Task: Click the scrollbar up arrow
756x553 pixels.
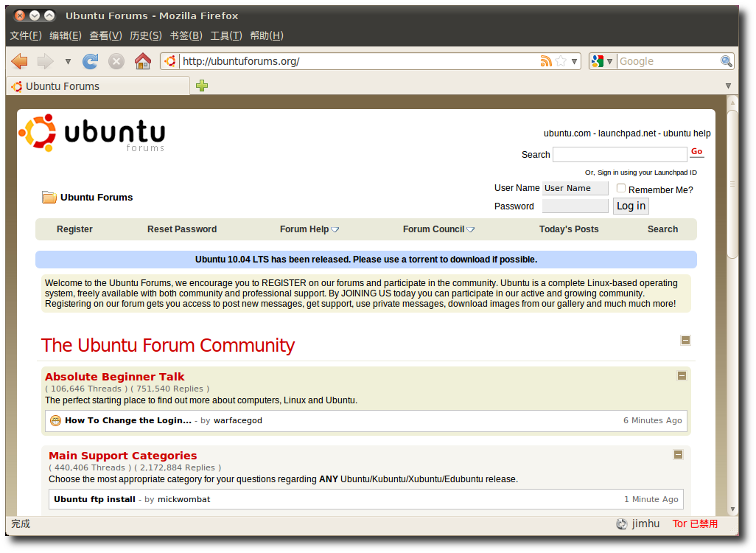Action: [732, 102]
